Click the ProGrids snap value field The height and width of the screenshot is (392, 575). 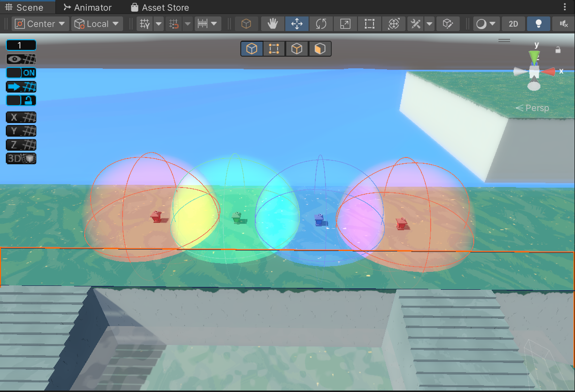click(21, 45)
